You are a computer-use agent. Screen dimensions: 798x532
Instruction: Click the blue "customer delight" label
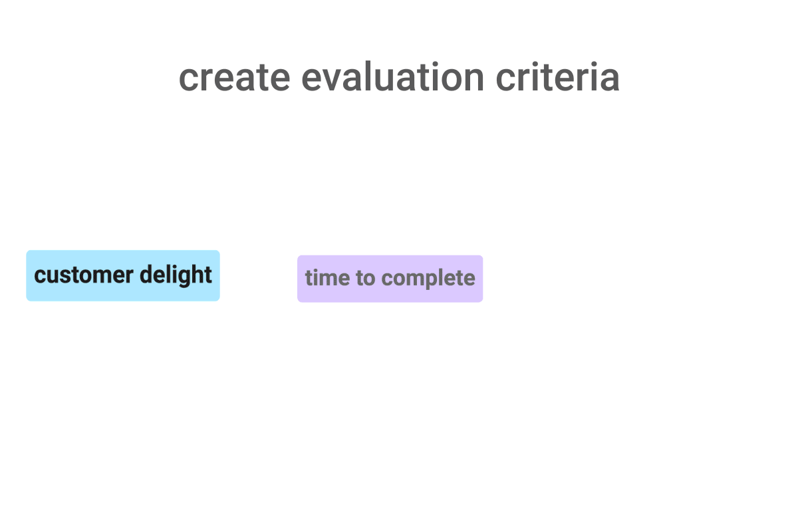click(123, 275)
